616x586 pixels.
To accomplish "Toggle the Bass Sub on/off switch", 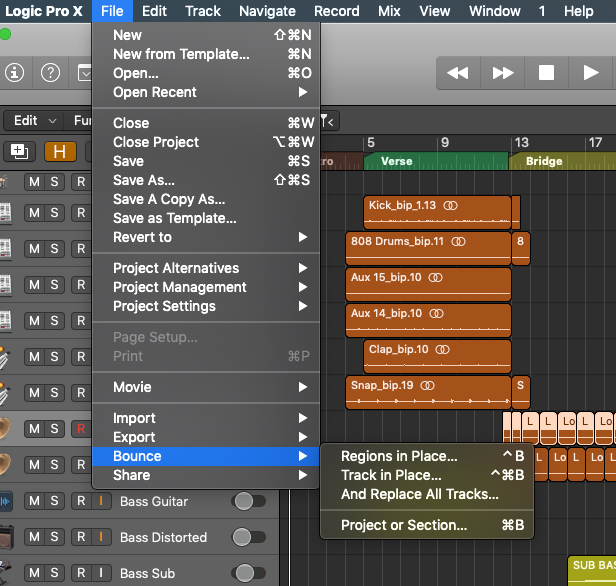I will 249,573.
